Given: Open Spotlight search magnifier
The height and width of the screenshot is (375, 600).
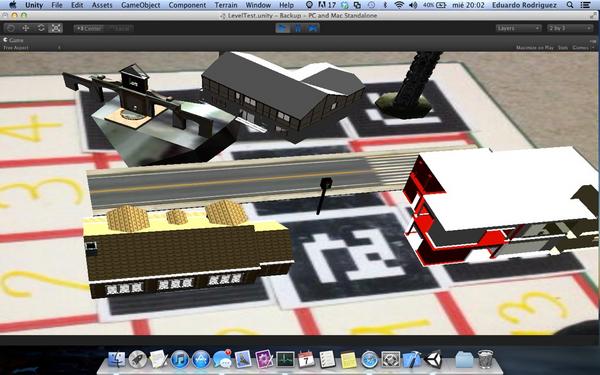Looking at the screenshot, I should [570, 5].
